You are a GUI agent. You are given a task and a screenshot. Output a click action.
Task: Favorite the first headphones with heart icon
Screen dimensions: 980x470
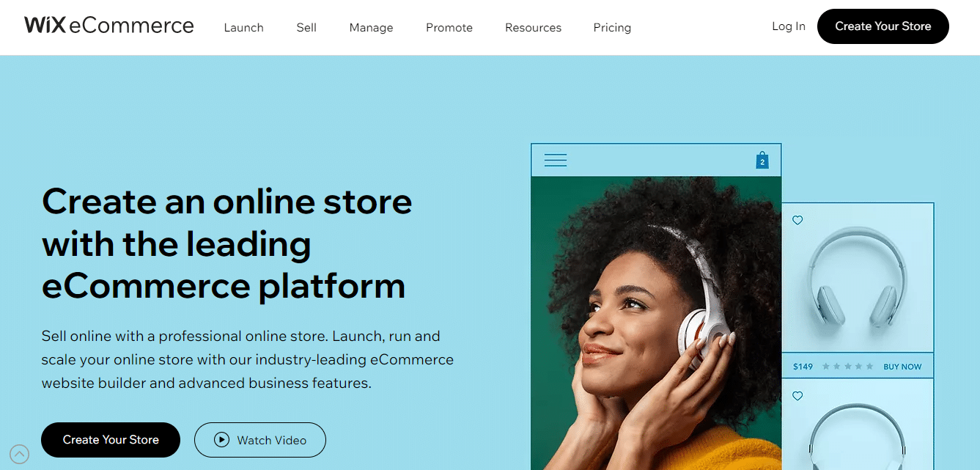797,220
